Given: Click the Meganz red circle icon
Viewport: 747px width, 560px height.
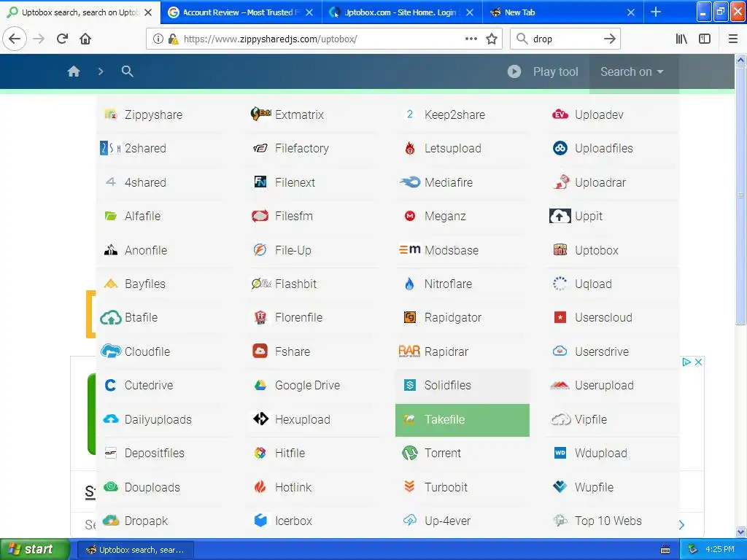Looking at the screenshot, I should coord(410,216).
